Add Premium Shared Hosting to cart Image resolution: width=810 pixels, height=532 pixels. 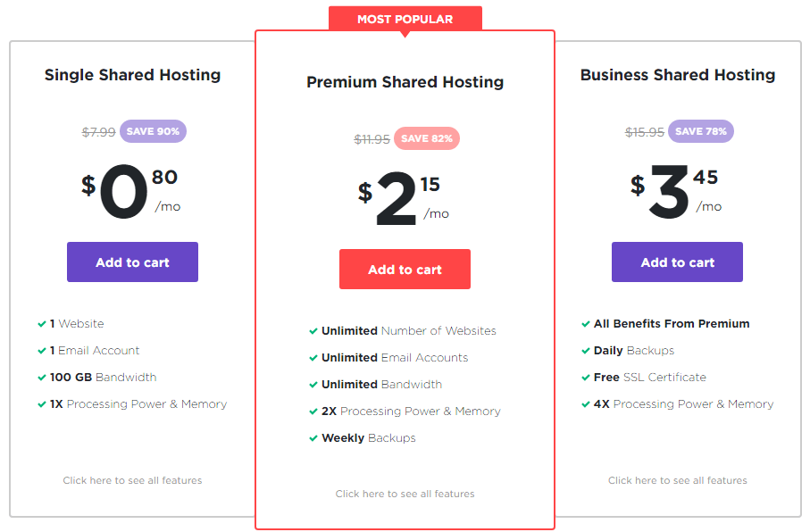click(405, 270)
